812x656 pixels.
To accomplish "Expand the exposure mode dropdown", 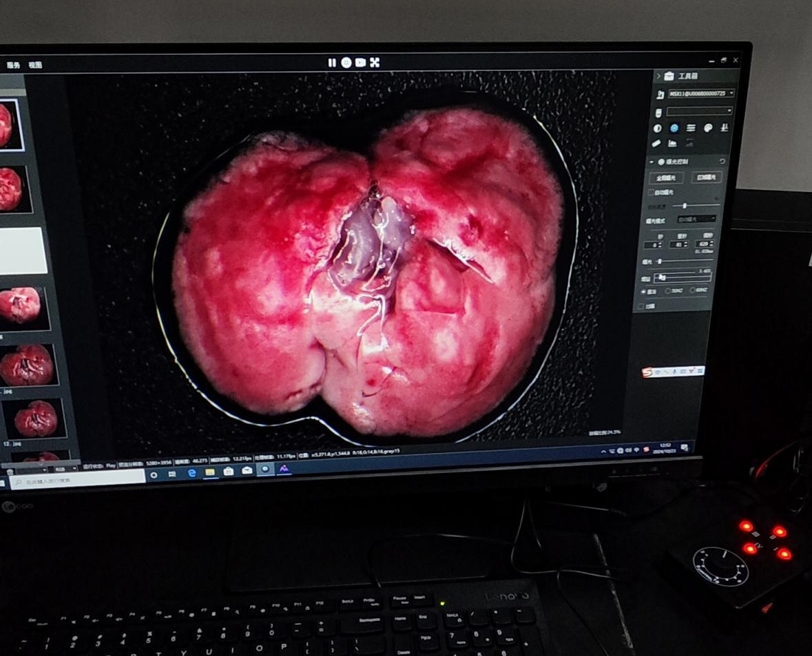I will [x=696, y=219].
